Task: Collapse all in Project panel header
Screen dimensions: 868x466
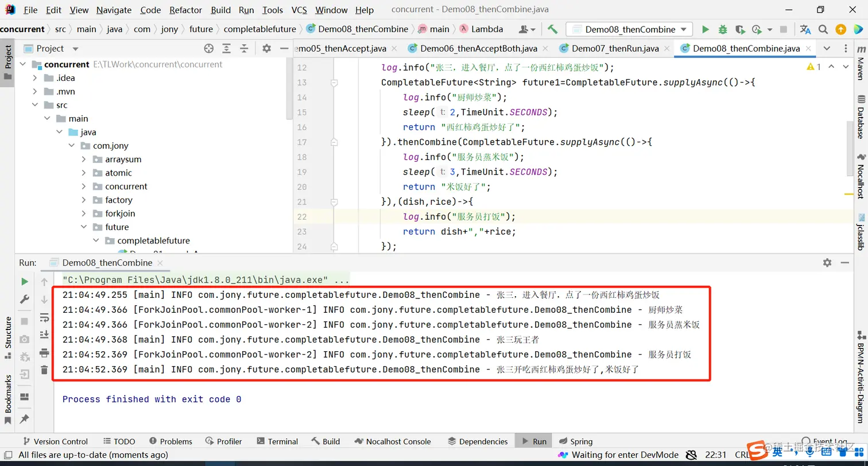Action: tap(244, 49)
